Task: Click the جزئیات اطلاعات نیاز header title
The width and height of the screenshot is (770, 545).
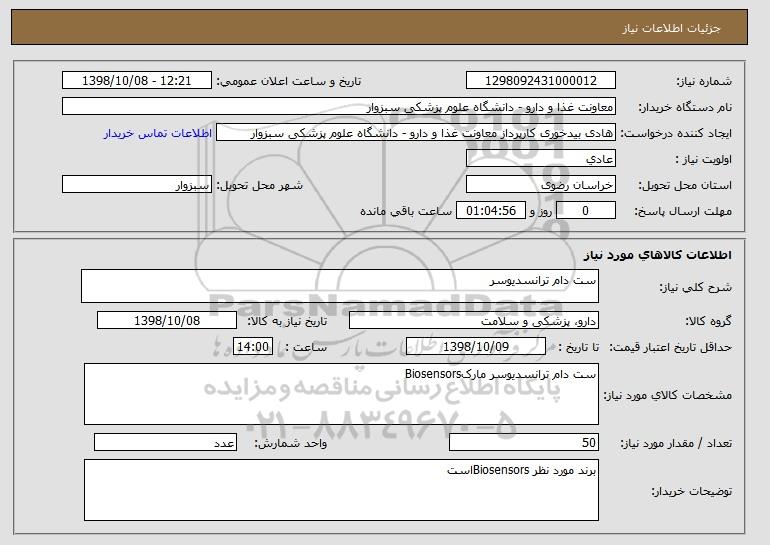Action: point(671,28)
